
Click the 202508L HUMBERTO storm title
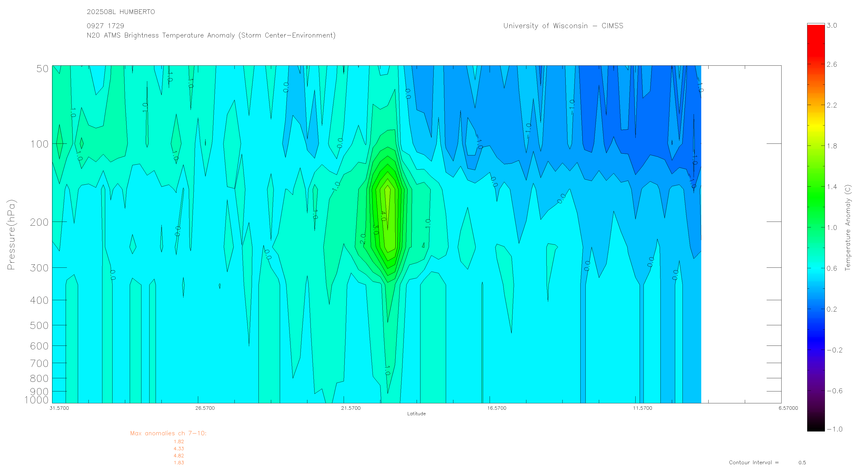[x=121, y=12]
